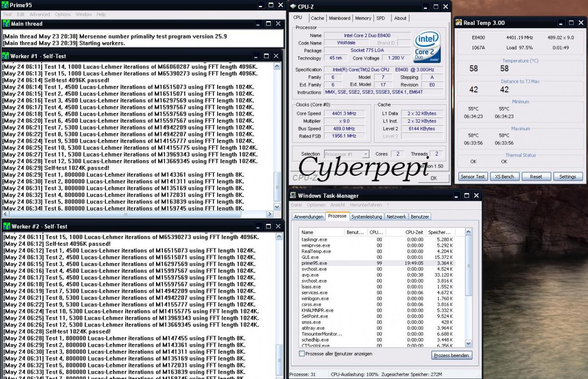The width and height of the screenshot is (588, 379).
Task: Open Settings in Real Temp
Action: [x=567, y=177]
